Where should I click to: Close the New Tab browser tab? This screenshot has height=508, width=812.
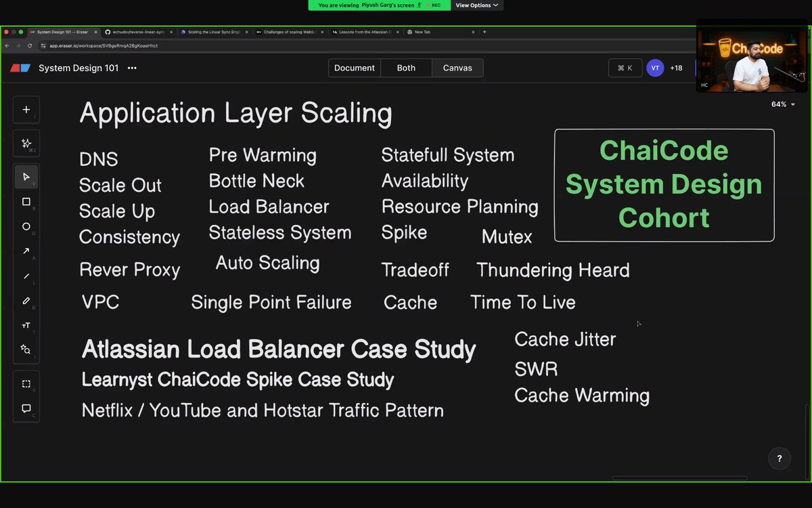pos(474,32)
